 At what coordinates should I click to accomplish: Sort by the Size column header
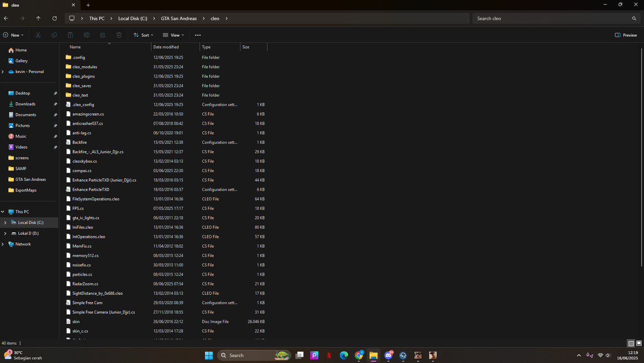(254, 47)
